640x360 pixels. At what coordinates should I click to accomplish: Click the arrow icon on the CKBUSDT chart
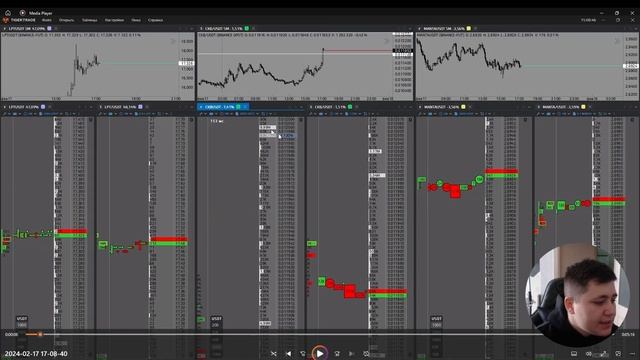tap(387, 41)
